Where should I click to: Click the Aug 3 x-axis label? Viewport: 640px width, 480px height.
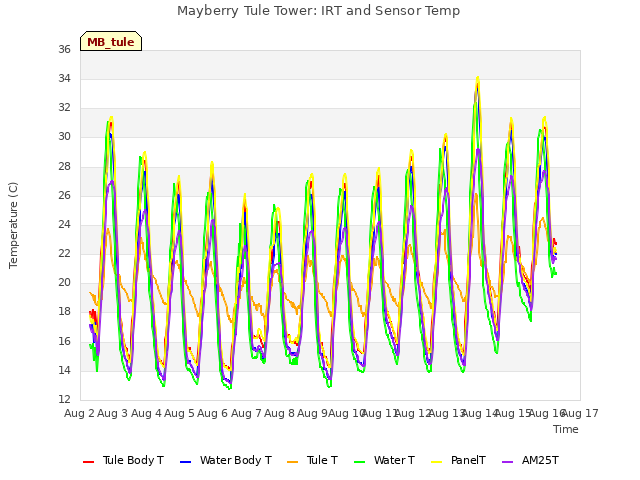tap(113, 413)
